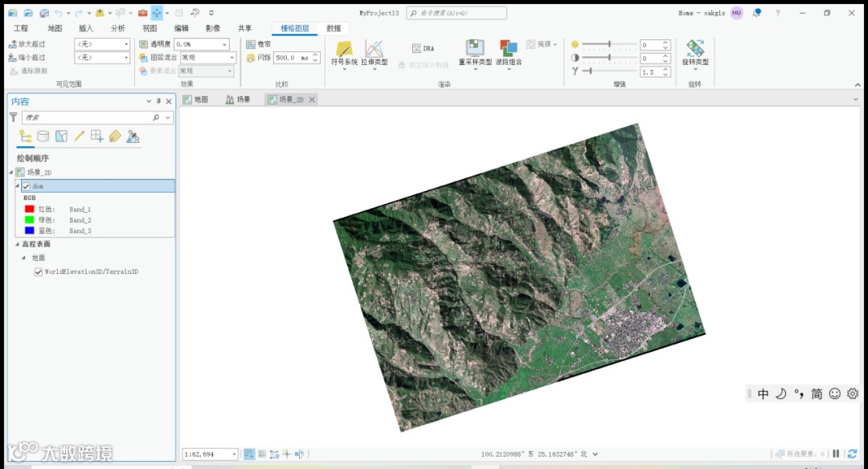
Task: Click the DRA button in the ribbon
Action: tap(423, 48)
